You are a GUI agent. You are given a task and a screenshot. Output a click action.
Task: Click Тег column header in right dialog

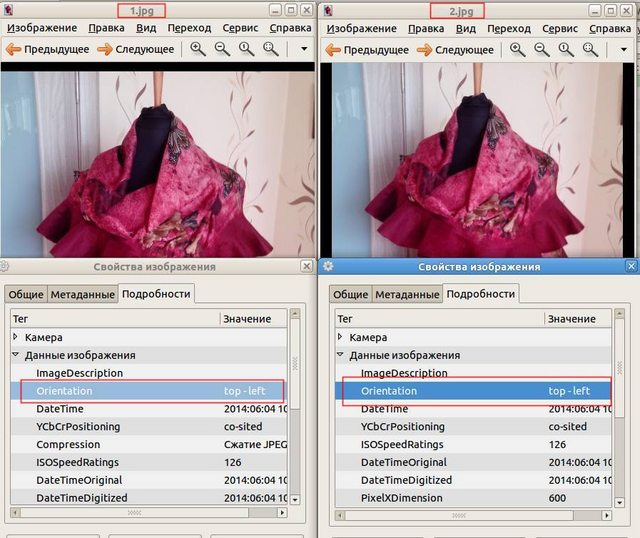pyautogui.click(x=440, y=318)
